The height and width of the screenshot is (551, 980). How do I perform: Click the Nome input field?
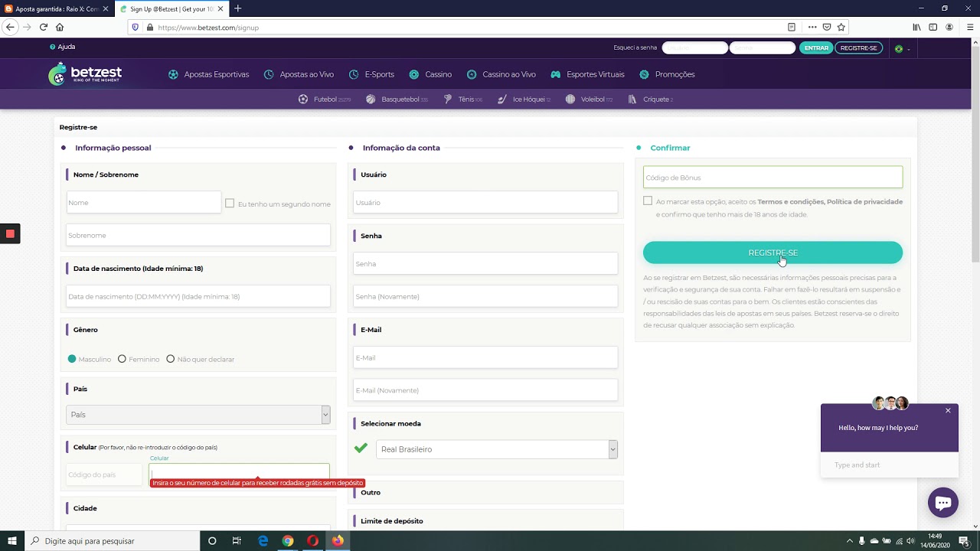coord(143,203)
